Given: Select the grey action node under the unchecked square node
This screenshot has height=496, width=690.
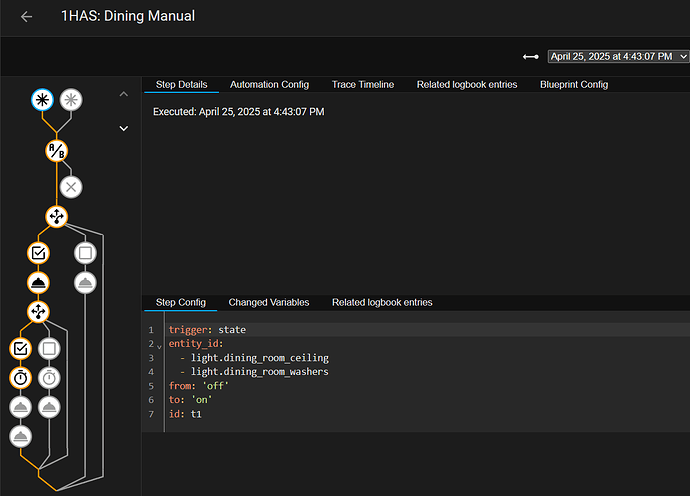Looking at the screenshot, I should click(85, 283).
